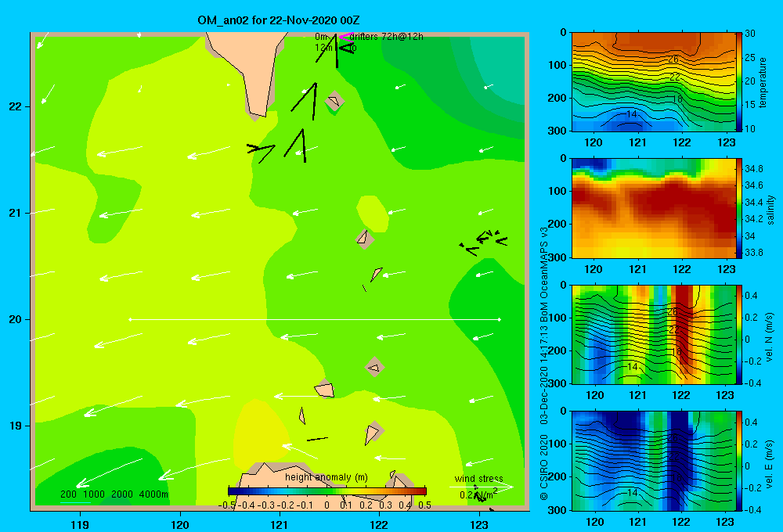This screenshot has width=783, height=532.
Task: Click the 'height anomaly (m)' legend title
Action: [x=326, y=477]
